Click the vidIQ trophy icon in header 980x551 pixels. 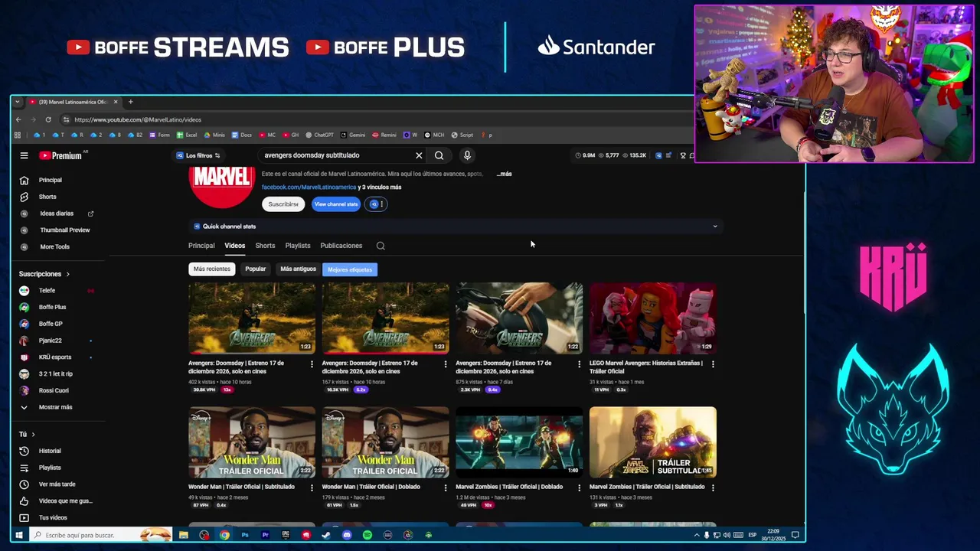click(x=683, y=155)
